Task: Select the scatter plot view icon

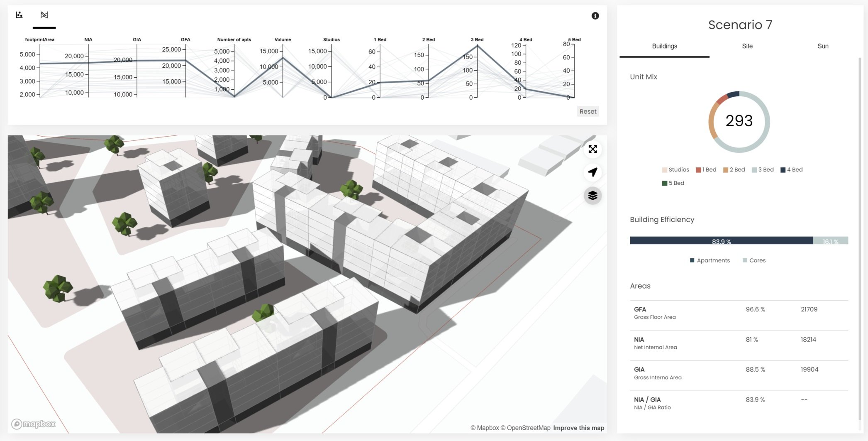Action: [19, 15]
